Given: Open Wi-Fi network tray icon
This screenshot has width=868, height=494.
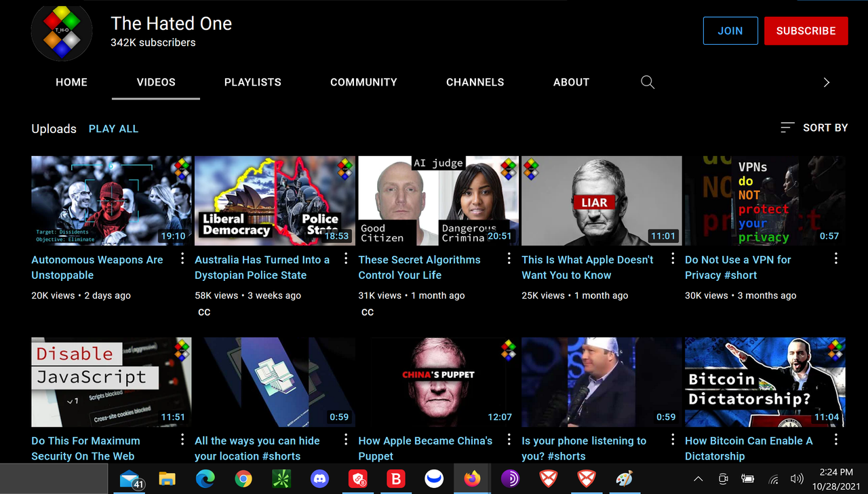Looking at the screenshot, I should pos(774,479).
